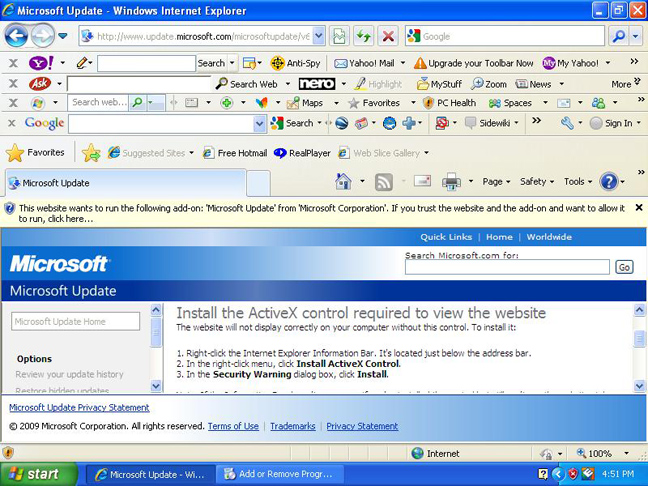Click the Windows Live toolbar logo
This screenshot has width=648, height=486.
coord(38,103)
